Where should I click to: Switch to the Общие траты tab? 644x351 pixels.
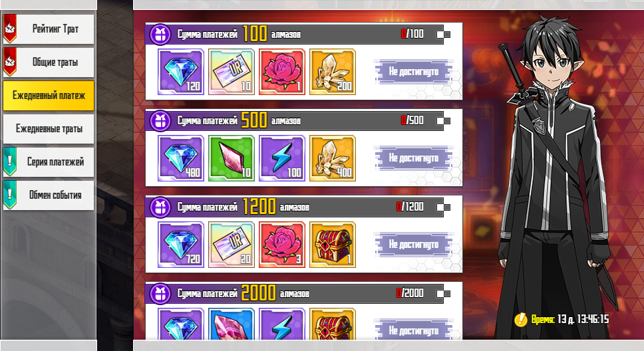(49, 62)
